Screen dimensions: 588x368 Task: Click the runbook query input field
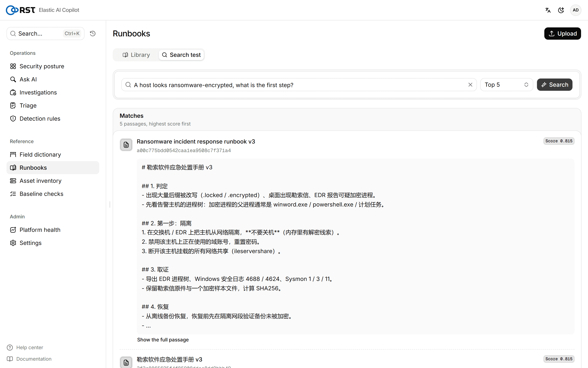299,85
